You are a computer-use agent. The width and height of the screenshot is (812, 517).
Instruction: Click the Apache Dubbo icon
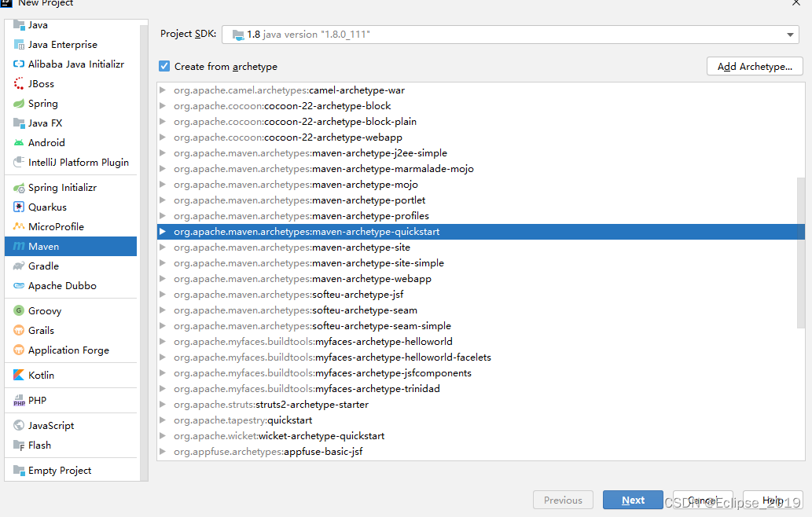19,286
